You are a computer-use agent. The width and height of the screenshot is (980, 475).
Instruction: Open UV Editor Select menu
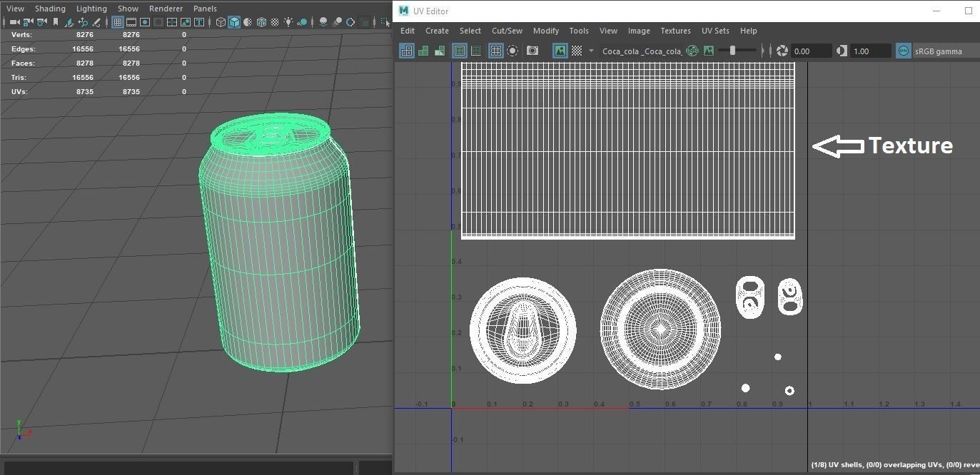(x=470, y=31)
